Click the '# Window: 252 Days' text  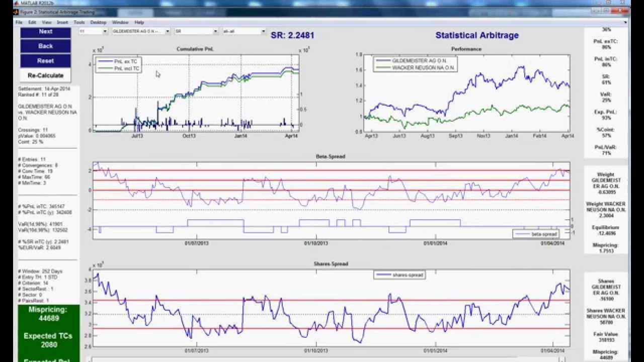click(40, 271)
